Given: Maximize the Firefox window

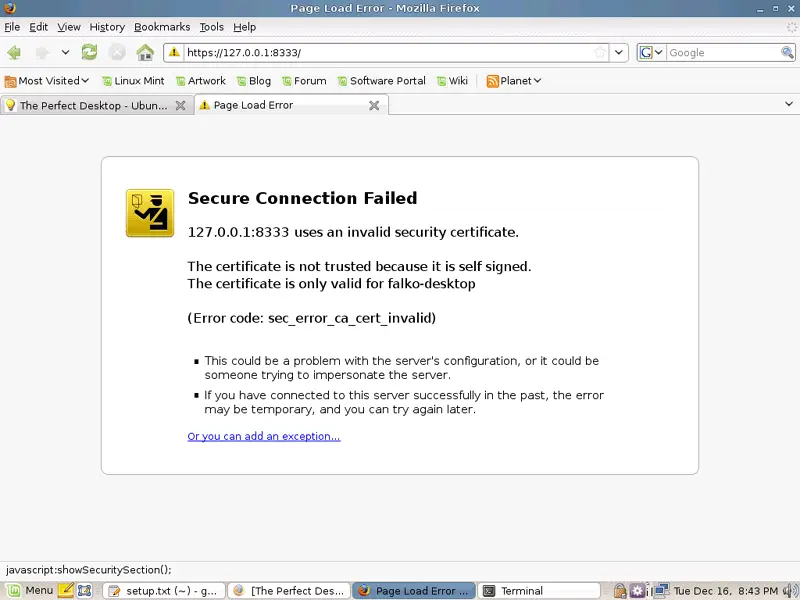Looking at the screenshot, I should (776, 8).
